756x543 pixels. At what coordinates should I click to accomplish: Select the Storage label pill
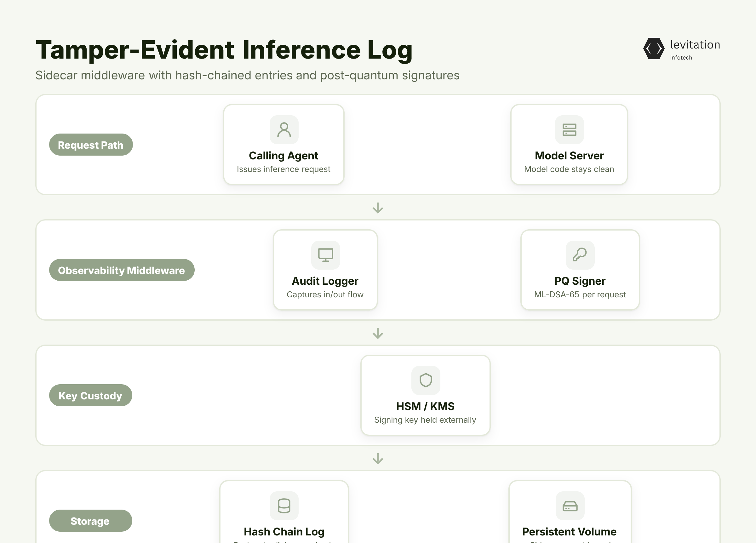point(91,521)
